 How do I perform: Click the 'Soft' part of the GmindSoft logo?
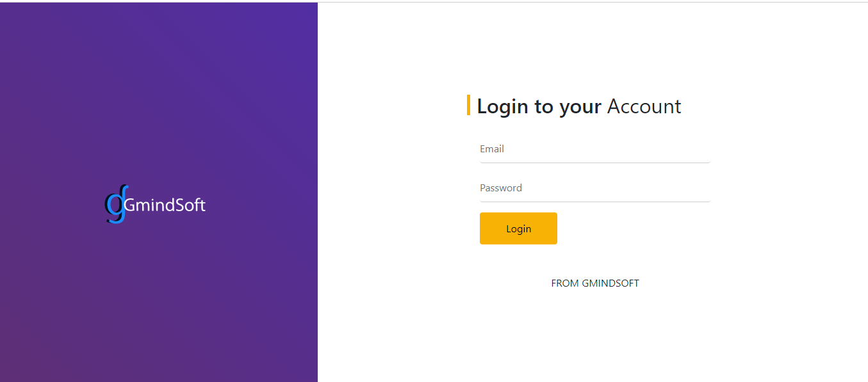tap(190, 205)
